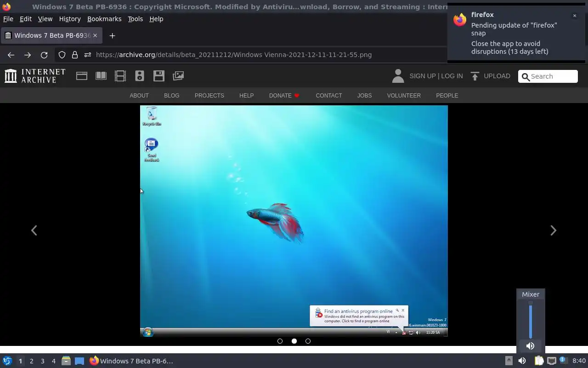
Task: Open the Tools menu
Action: tap(135, 19)
